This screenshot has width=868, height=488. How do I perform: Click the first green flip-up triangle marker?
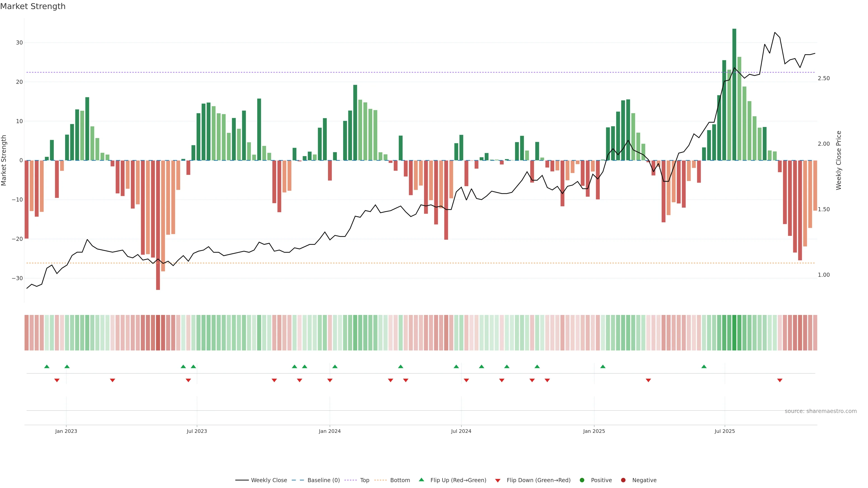[47, 366]
